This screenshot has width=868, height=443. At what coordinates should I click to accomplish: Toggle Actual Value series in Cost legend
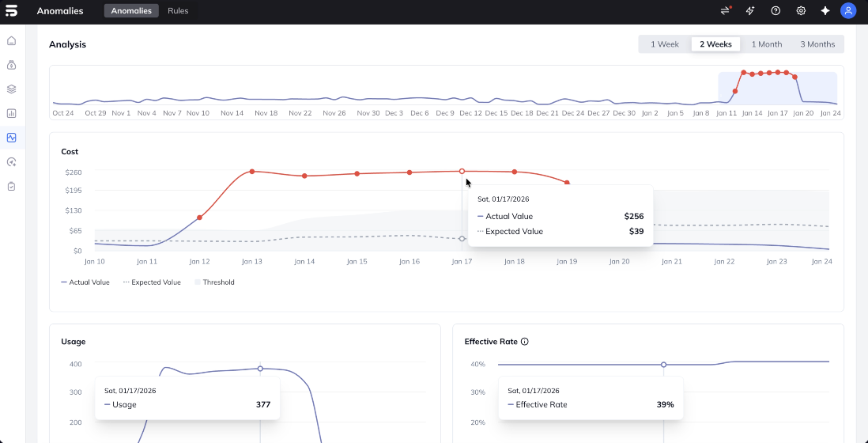tap(85, 282)
